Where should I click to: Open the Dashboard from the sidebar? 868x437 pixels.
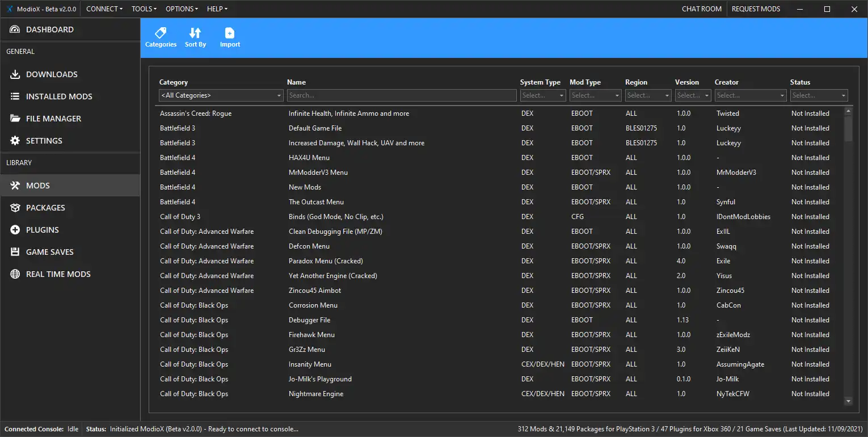pyautogui.click(x=50, y=30)
